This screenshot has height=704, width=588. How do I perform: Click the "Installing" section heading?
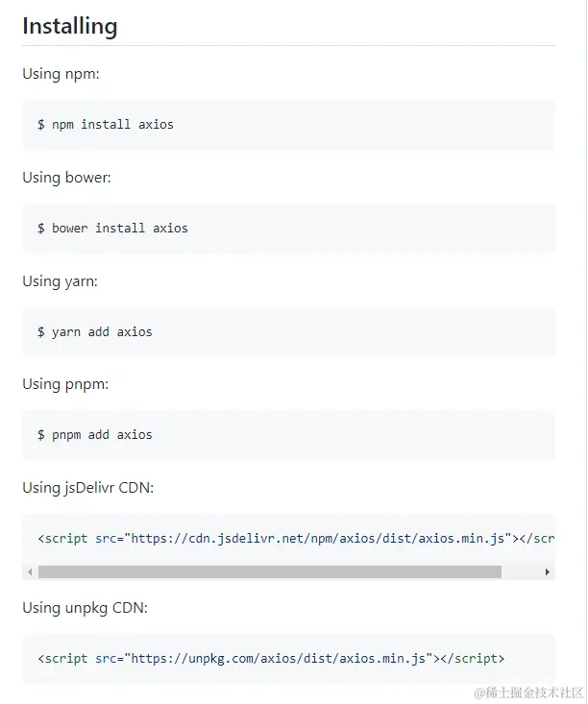[70, 26]
